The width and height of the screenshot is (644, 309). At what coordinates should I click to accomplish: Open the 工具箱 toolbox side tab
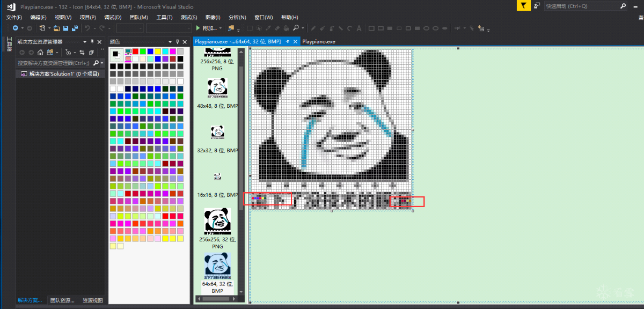[9, 45]
